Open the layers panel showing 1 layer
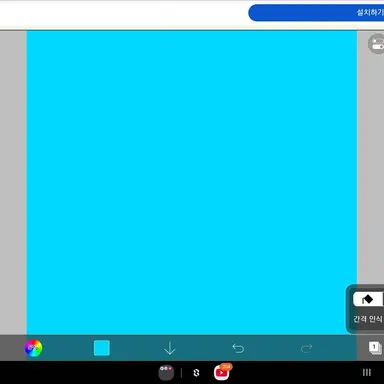Screen dimensions: 384x384 (375, 348)
